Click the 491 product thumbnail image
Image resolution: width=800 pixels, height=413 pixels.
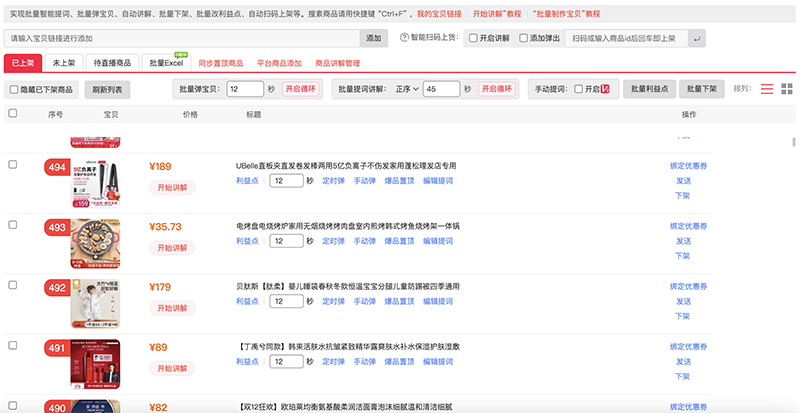(x=96, y=365)
